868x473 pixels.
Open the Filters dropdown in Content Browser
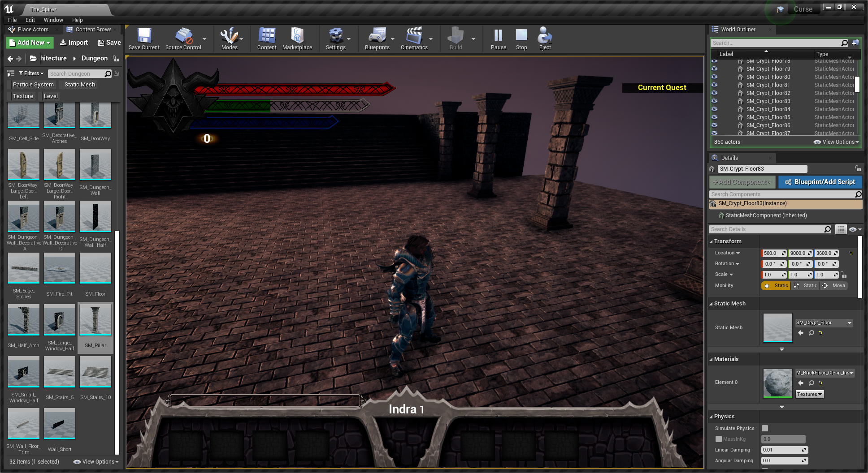click(x=31, y=73)
